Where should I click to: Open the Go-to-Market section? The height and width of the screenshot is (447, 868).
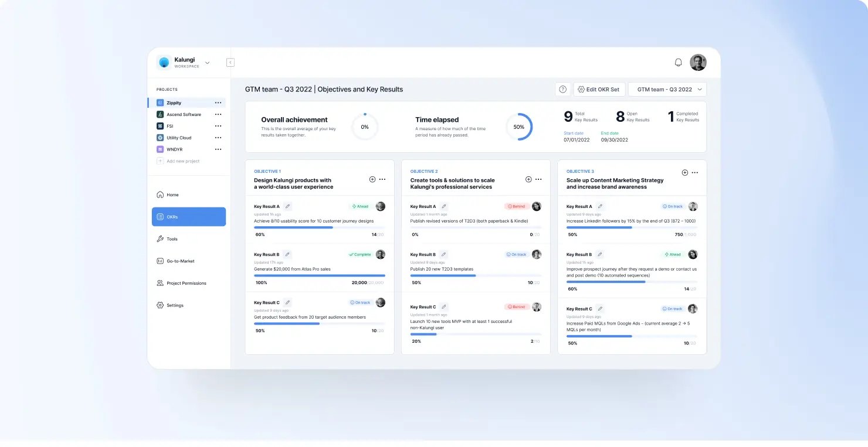click(180, 261)
